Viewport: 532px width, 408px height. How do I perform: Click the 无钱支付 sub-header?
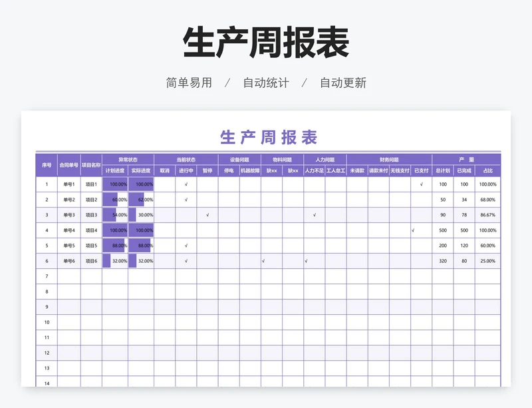(400, 170)
